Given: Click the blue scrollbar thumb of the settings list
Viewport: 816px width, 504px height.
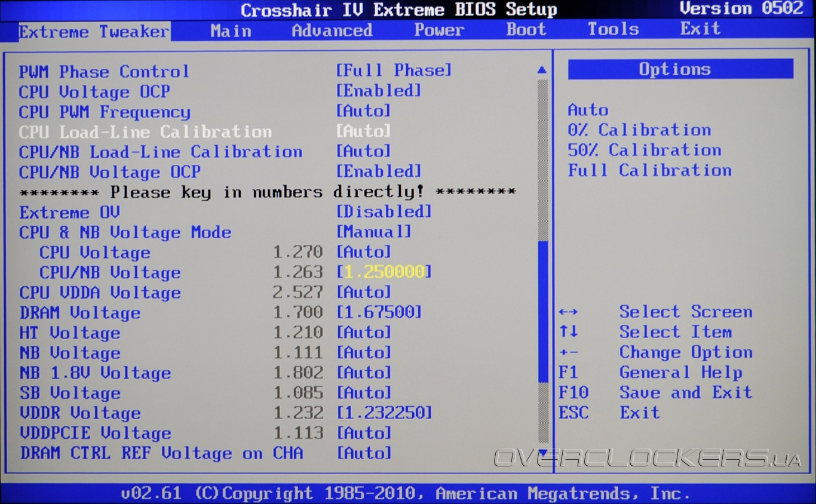Looking at the screenshot, I should [542, 311].
